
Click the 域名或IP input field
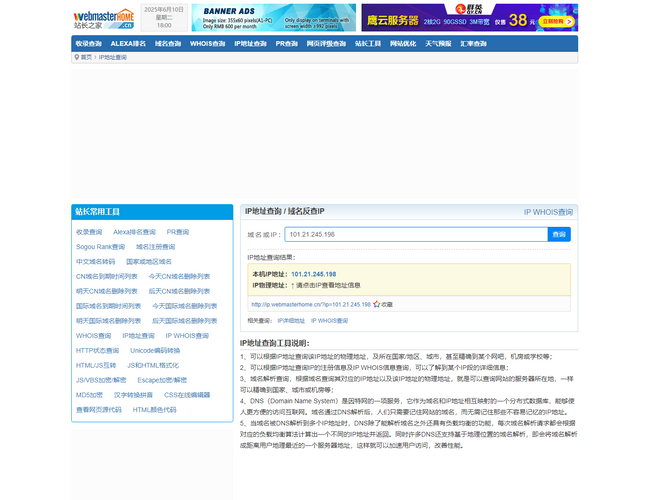[415, 234]
